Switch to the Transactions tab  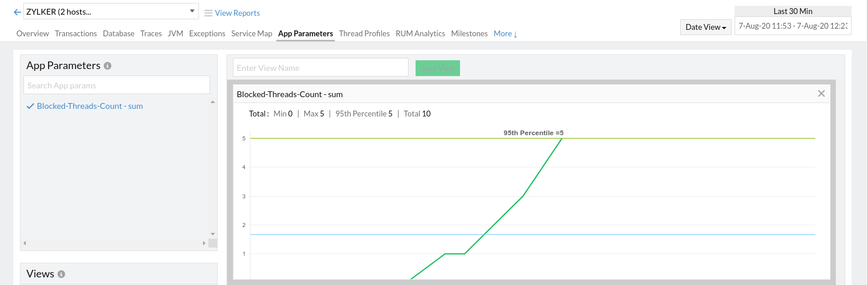76,33
